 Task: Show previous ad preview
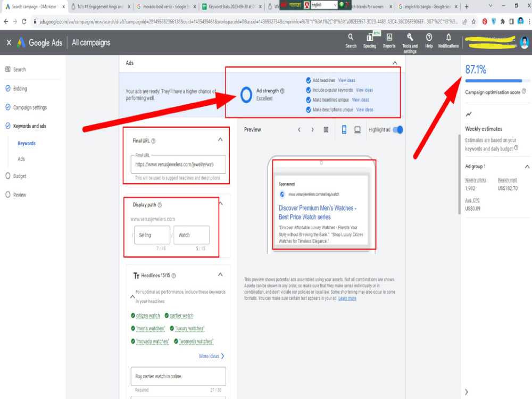pos(299,130)
